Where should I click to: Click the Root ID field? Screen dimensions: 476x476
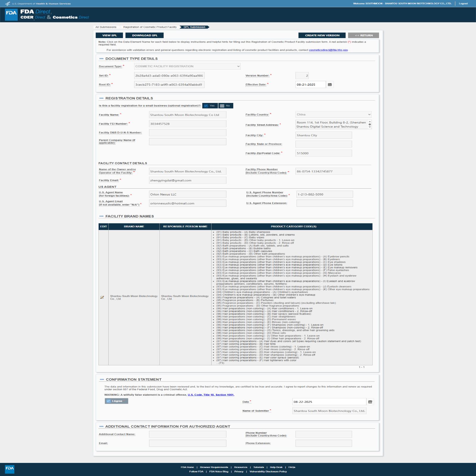tap(169, 84)
